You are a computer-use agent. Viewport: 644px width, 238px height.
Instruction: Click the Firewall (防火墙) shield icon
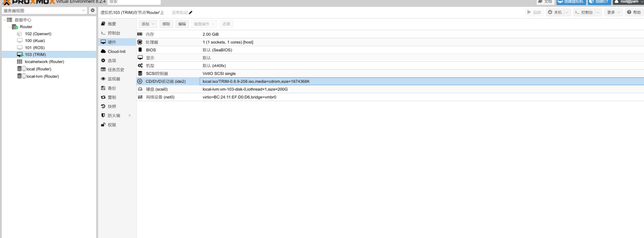point(103,116)
